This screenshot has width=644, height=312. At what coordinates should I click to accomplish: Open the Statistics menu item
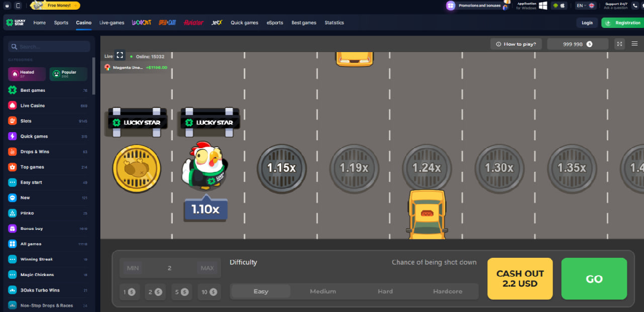coord(334,23)
